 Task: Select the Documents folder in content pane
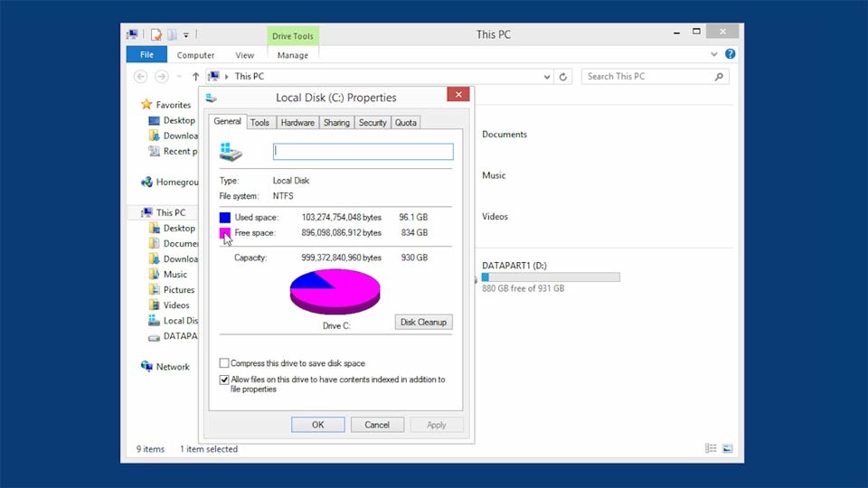[x=505, y=135]
